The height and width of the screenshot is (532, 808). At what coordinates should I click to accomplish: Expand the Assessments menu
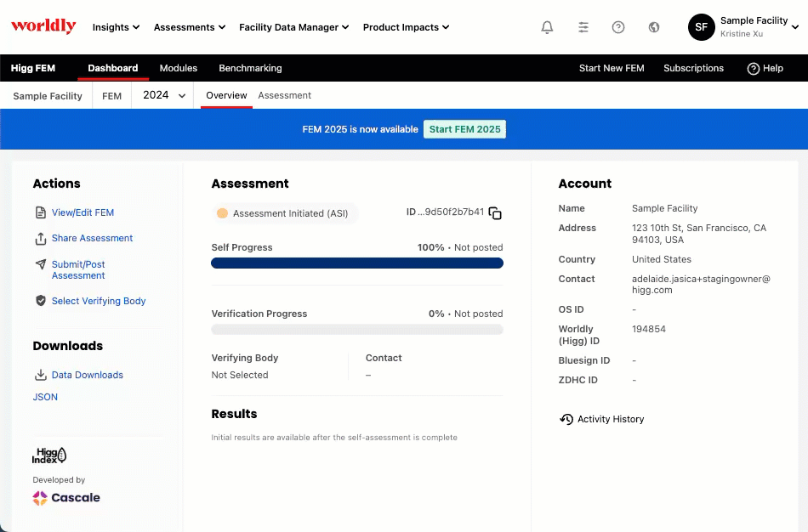[x=190, y=27]
